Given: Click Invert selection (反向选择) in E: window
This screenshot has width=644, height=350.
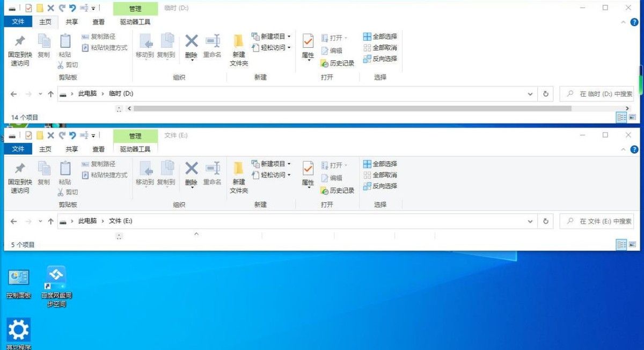Looking at the screenshot, I should [380, 186].
